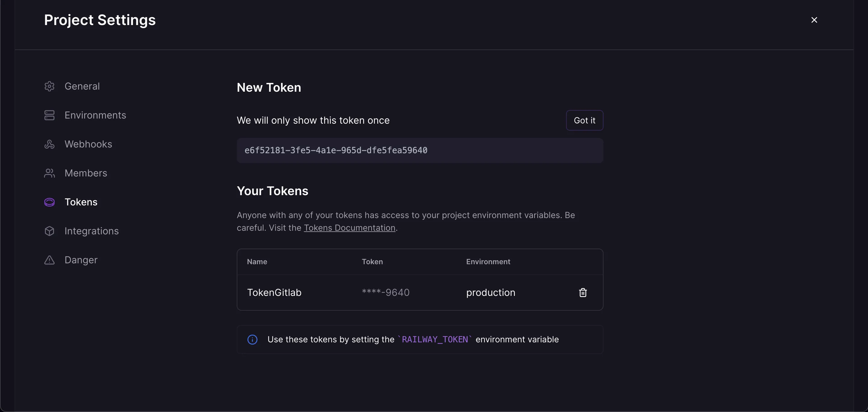Screen dimensions: 868x412
Task: Click the Webhooks icon in sidebar
Action: pos(49,144)
